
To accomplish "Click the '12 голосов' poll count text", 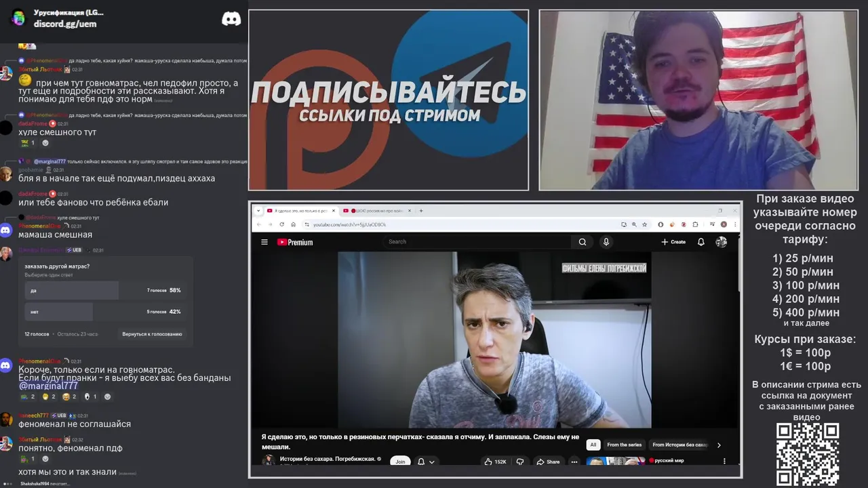I will click(x=37, y=334).
